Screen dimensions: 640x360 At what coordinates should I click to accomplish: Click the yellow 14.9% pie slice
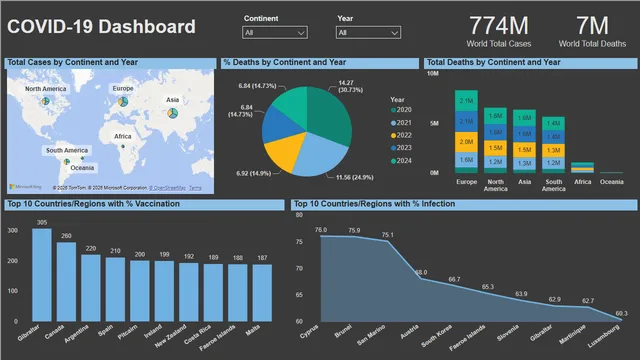click(286, 151)
